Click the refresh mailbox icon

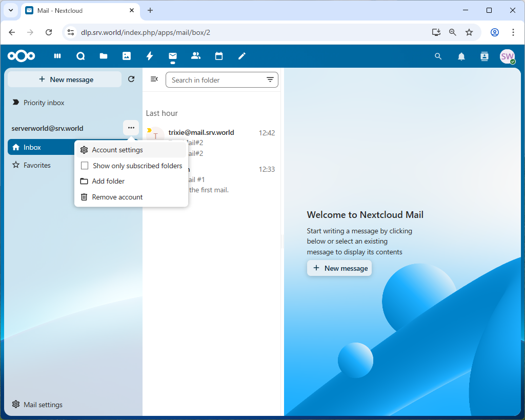click(131, 79)
